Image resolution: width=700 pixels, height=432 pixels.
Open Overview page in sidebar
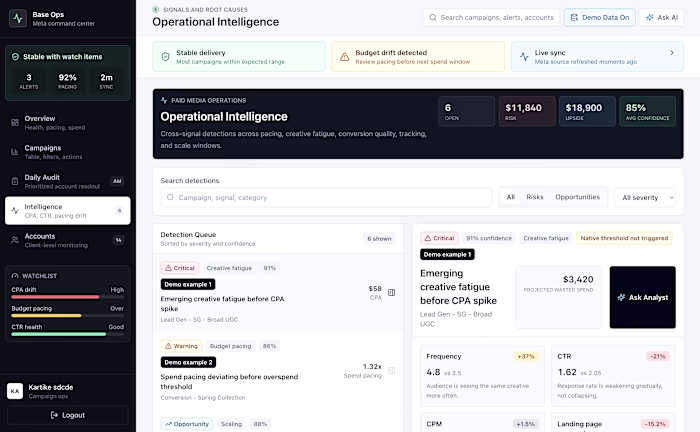(67, 122)
